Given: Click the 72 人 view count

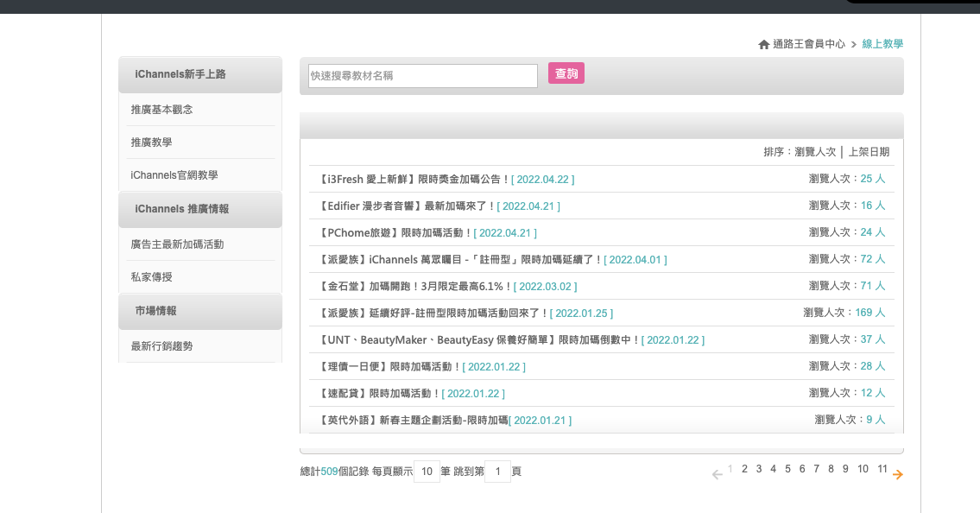Looking at the screenshot, I should point(872,259).
